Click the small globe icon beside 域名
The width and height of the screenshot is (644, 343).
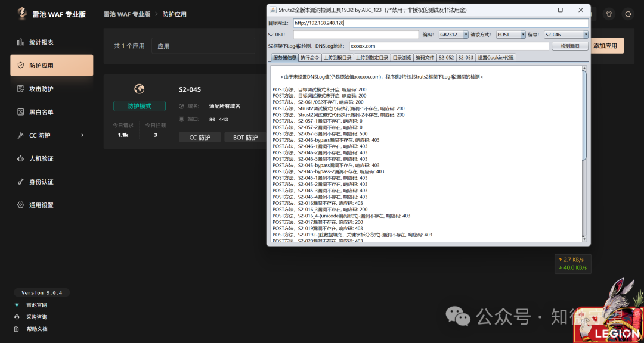click(x=182, y=106)
